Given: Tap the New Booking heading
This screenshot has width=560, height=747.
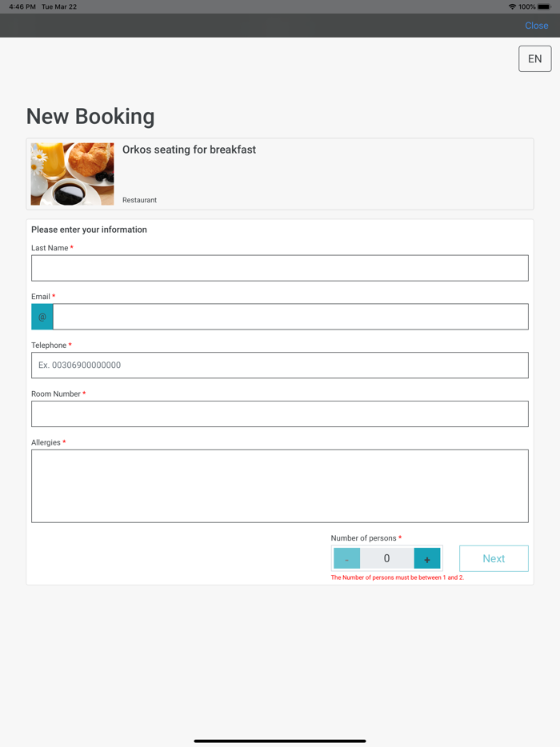Looking at the screenshot, I should click(90, 116).
